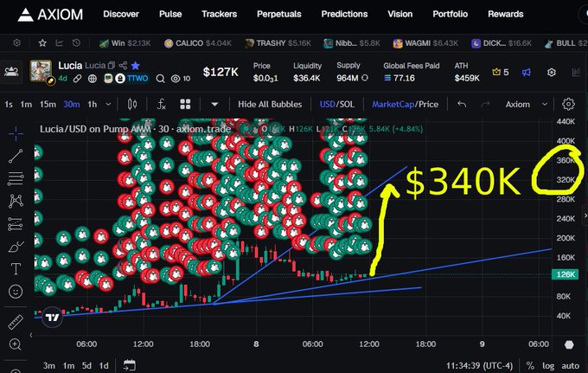Image resolution: width=588 pixels, height=373 pixels.
Task: Select the trend line drawing tool
Action: point(16,156)
